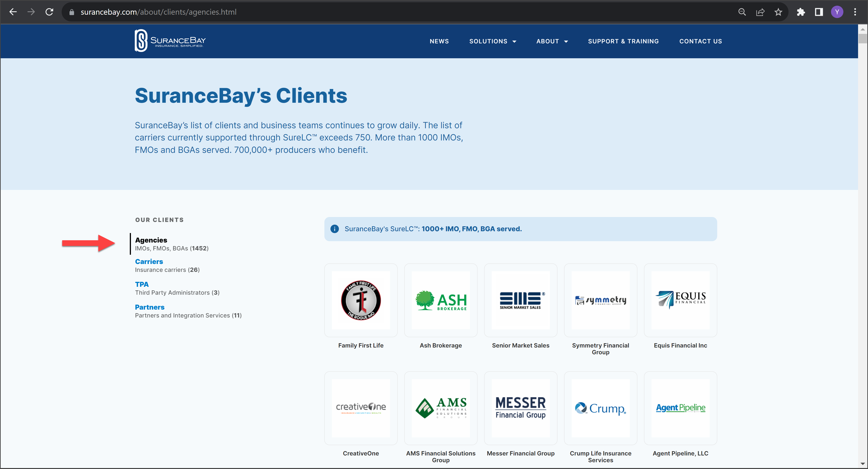The height and width of the screenshot is (469, 868).
Task: Click the page scrollbar up arrow
Action: pyautogui.click(x=863, y=29)
